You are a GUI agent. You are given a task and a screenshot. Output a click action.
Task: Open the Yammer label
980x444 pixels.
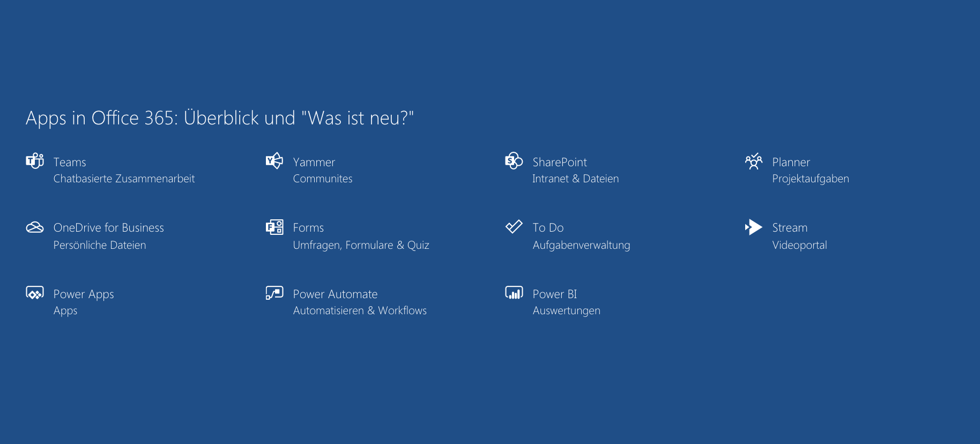tap(314, 162)
